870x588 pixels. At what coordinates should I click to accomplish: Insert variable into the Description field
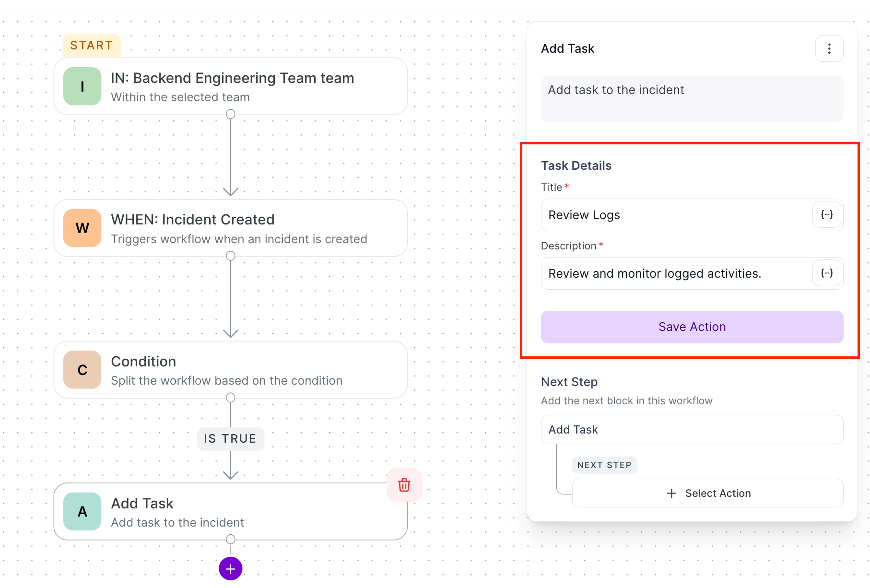(x=827, y=273)
